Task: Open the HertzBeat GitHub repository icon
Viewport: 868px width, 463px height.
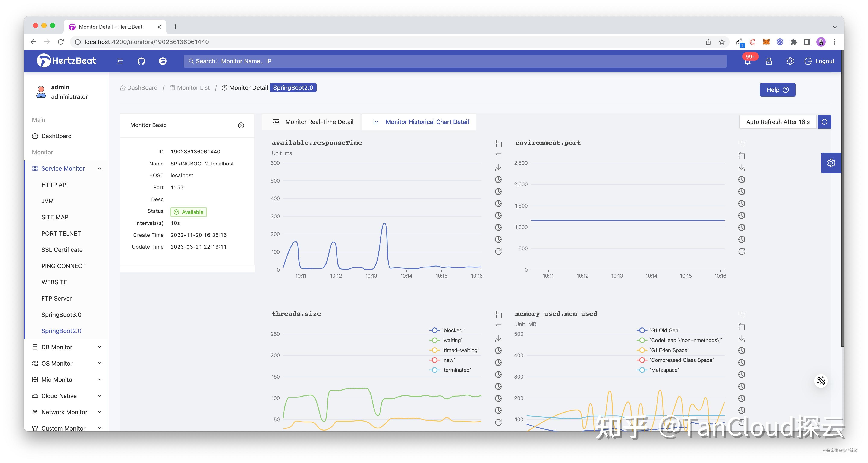Action: [141, 61]
